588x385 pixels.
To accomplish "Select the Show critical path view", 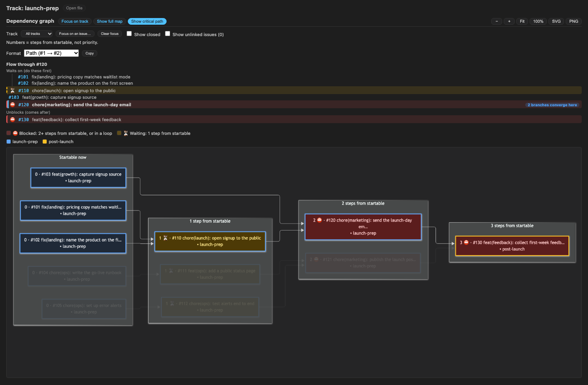I will point(147,21).
